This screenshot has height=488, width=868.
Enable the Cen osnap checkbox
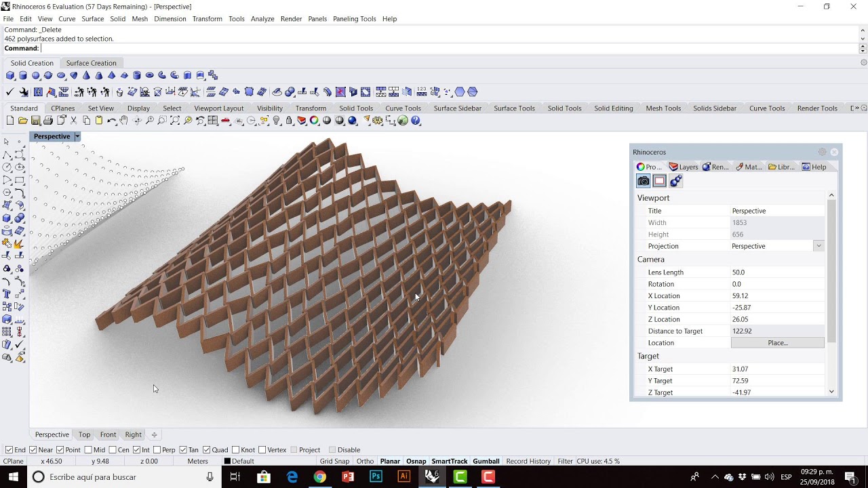coord(113,450)
